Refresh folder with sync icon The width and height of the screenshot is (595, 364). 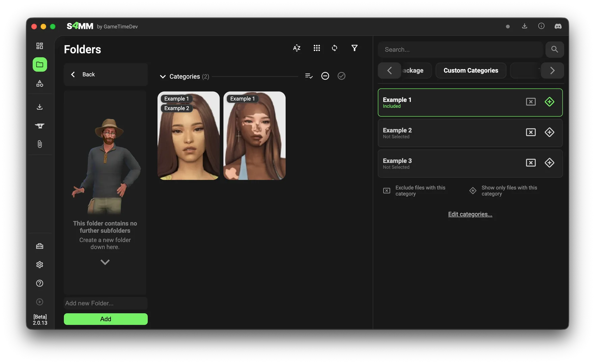pyautogui.click(x=335, y=48)
